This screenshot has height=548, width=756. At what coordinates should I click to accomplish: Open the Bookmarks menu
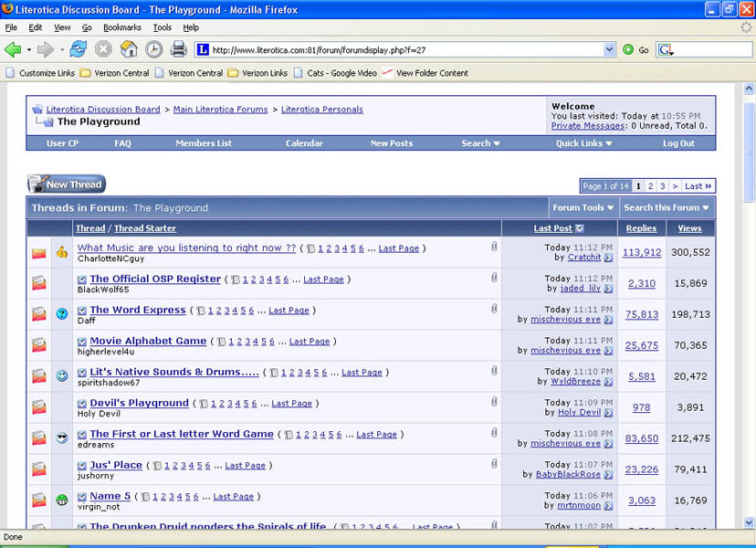click(122, 27)
